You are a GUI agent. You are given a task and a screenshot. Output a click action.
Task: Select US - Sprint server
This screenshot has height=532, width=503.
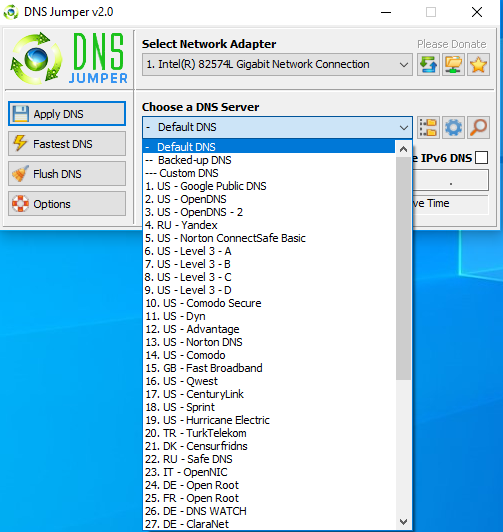269,407
